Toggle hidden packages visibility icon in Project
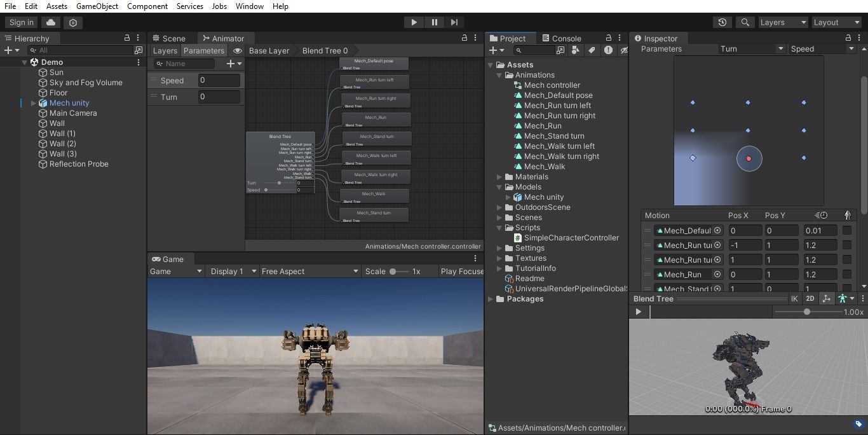The image size is (868, 435). click(623, 50)
